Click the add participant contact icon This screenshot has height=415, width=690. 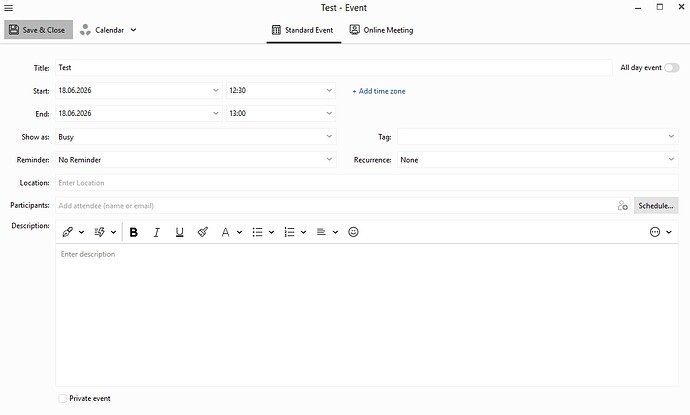coord(622,206)
